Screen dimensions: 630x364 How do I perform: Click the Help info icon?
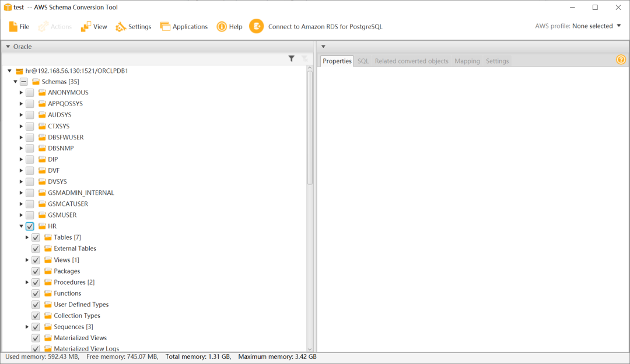point(222,26)
